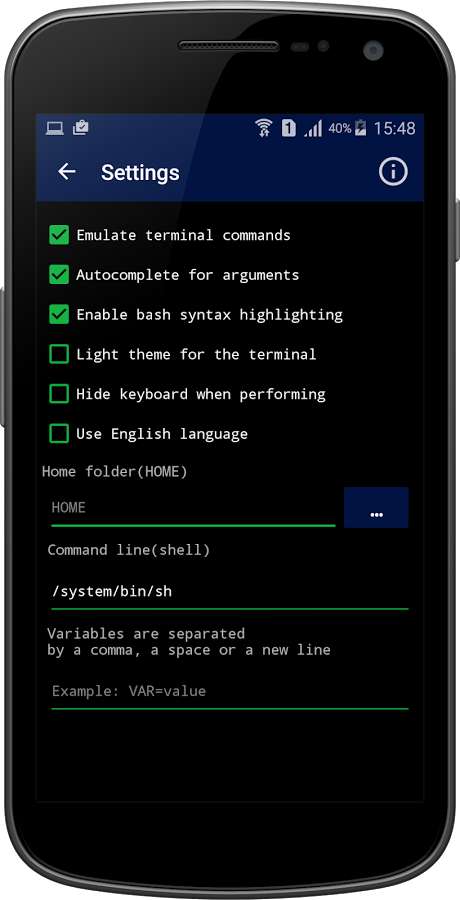
Task: Disable Autocomplete for arguments checkbox
Action: pos(59,274)
